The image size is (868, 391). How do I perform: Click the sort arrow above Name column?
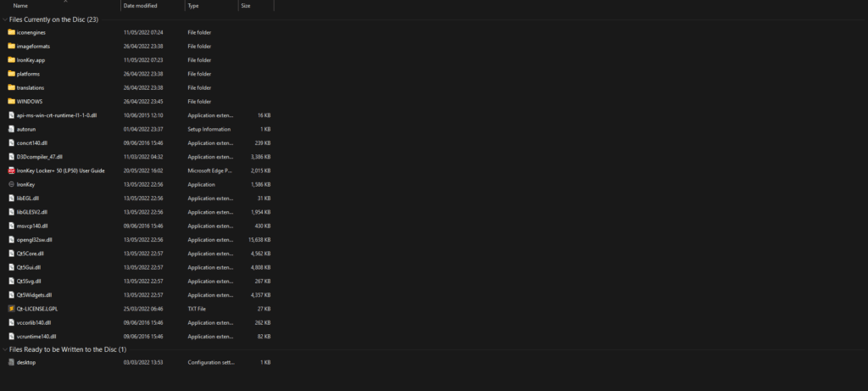[65, 2]
